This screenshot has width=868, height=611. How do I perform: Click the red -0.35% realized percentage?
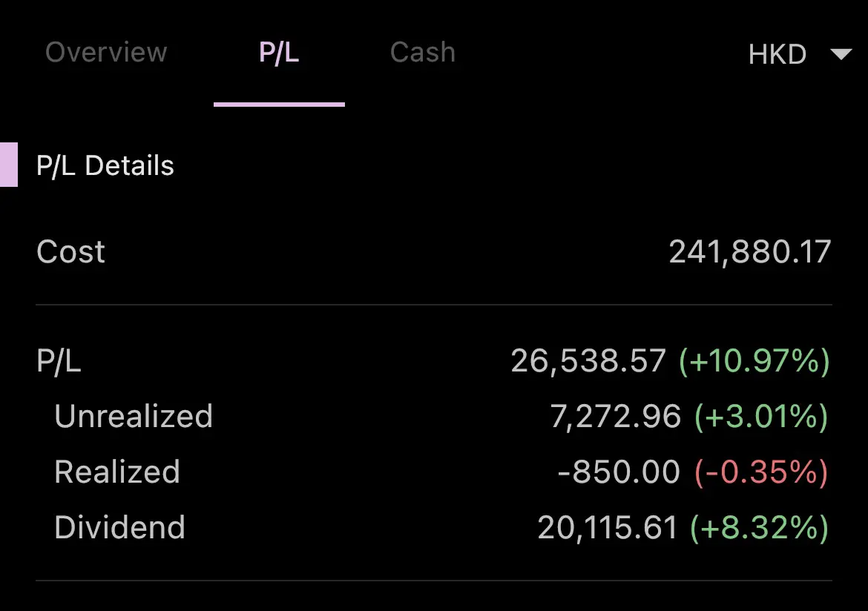(x=761, y=472)
